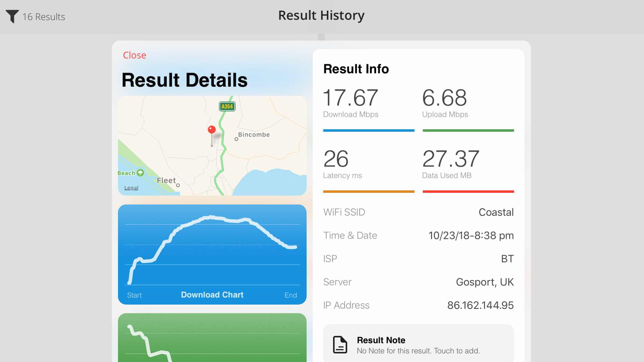Close the Result Details panel
This screenshot has width=644, height=362.
(x=135, y=55)
